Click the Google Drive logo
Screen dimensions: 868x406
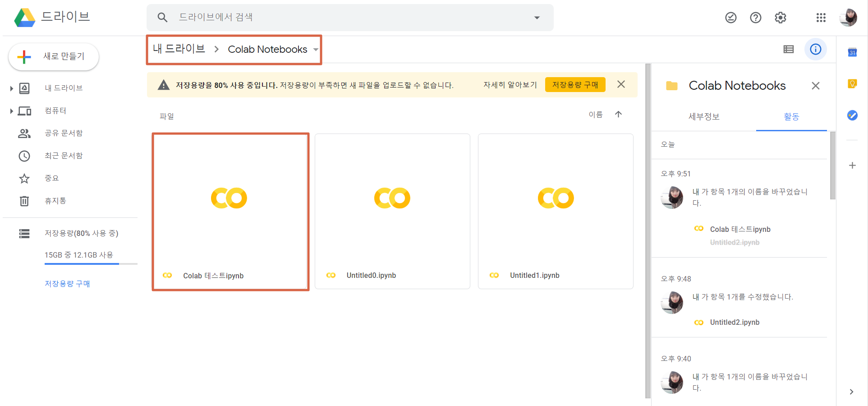tap(24, 17)
